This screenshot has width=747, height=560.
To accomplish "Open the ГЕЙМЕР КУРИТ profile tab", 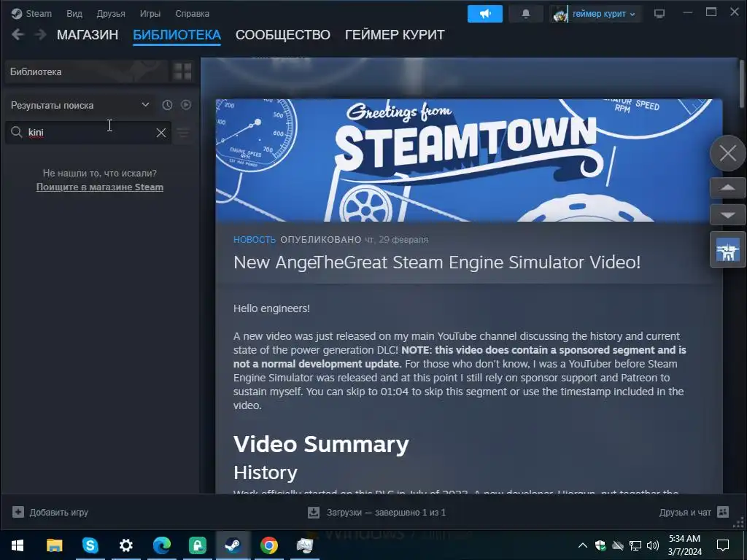I will 395,35.
